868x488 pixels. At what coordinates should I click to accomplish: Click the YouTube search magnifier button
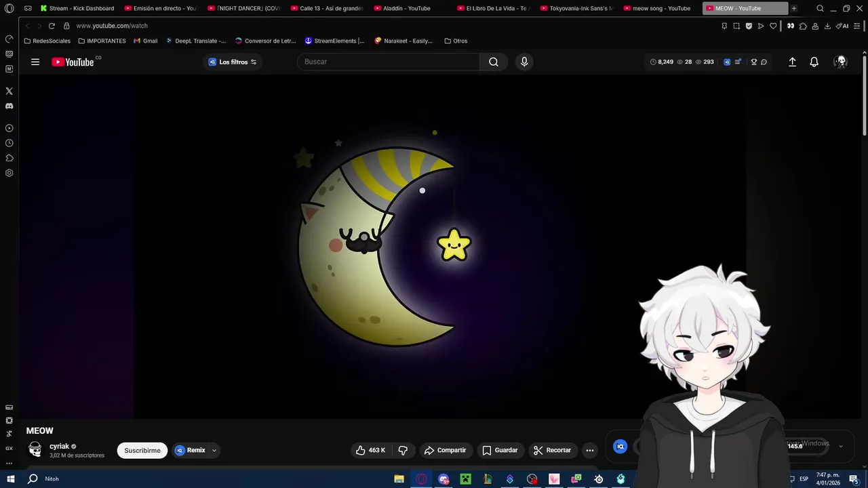click(494, 62)
